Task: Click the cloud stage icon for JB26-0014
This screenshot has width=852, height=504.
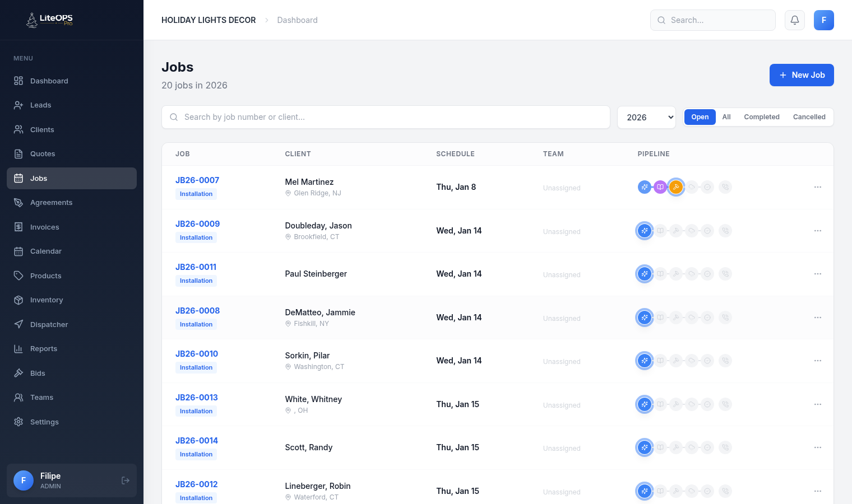Action: [x=692, y=447]
